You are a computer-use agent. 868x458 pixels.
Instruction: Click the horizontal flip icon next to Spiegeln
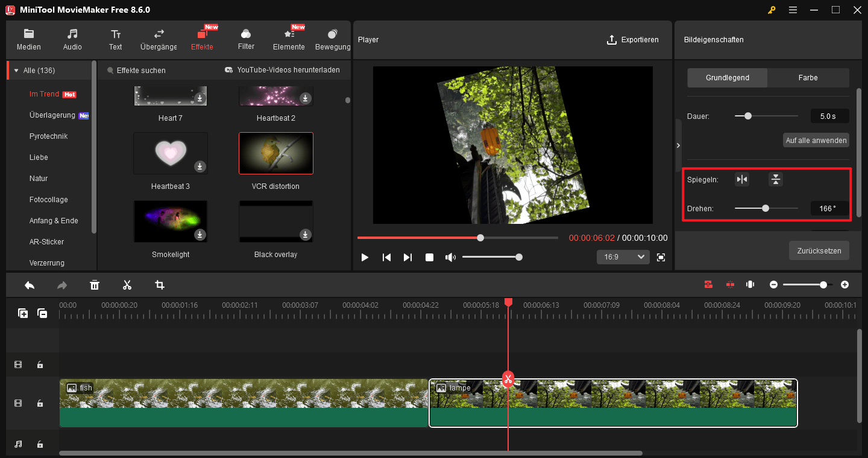tap(741, 179)
